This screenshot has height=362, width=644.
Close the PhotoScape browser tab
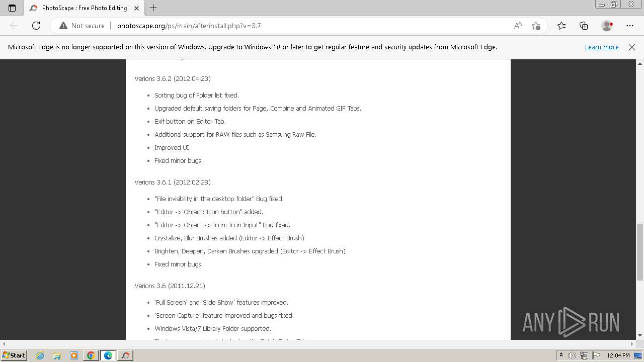(136, 8)
